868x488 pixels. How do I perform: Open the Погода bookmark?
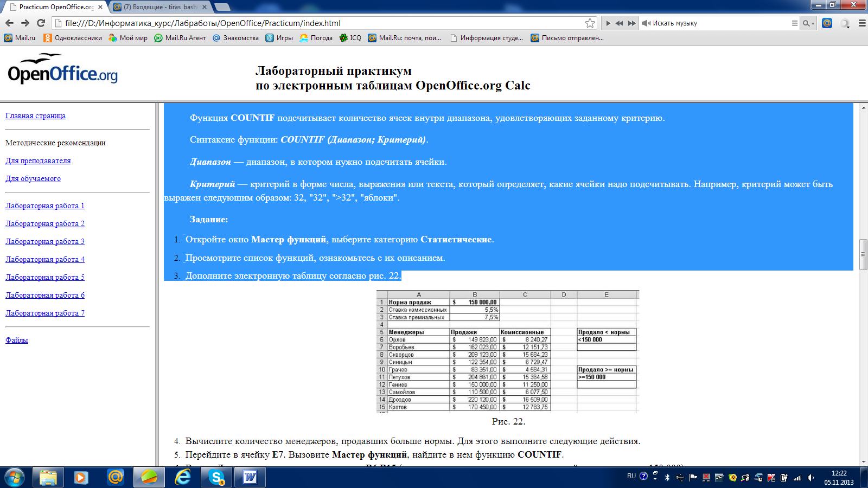click(x=316, y=38)
